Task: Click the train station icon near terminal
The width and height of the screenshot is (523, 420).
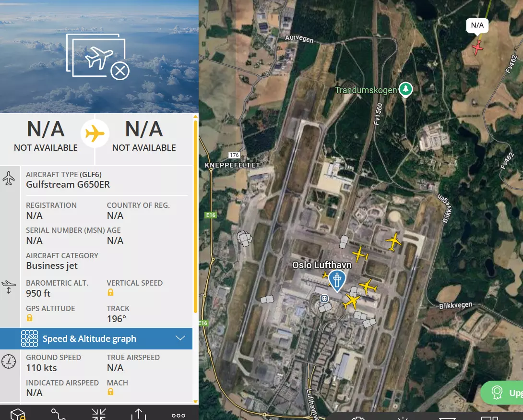Action: click(x=324, y=298)
